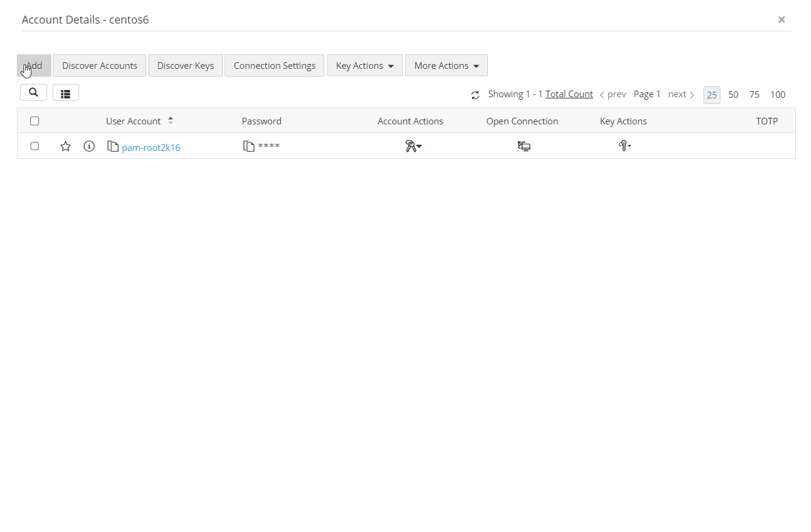Refresh the account list
The height and width of the screenshot is (532, 811).
[x=475, y=95]
